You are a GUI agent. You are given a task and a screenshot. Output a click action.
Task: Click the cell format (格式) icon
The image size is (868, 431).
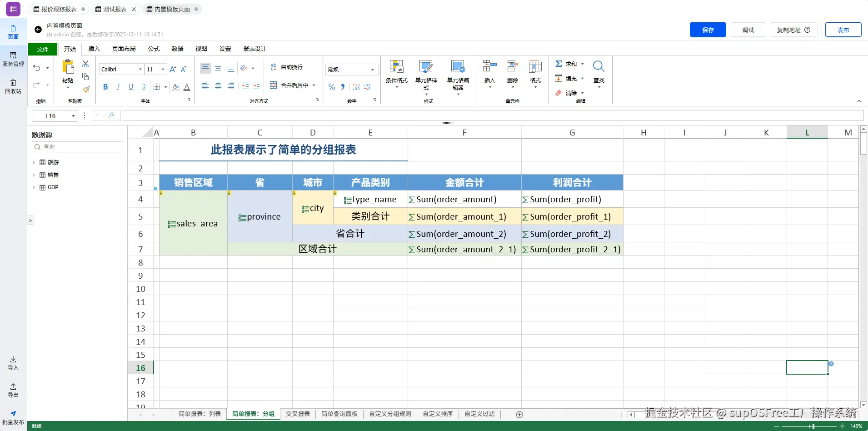[x=535, y=66]
